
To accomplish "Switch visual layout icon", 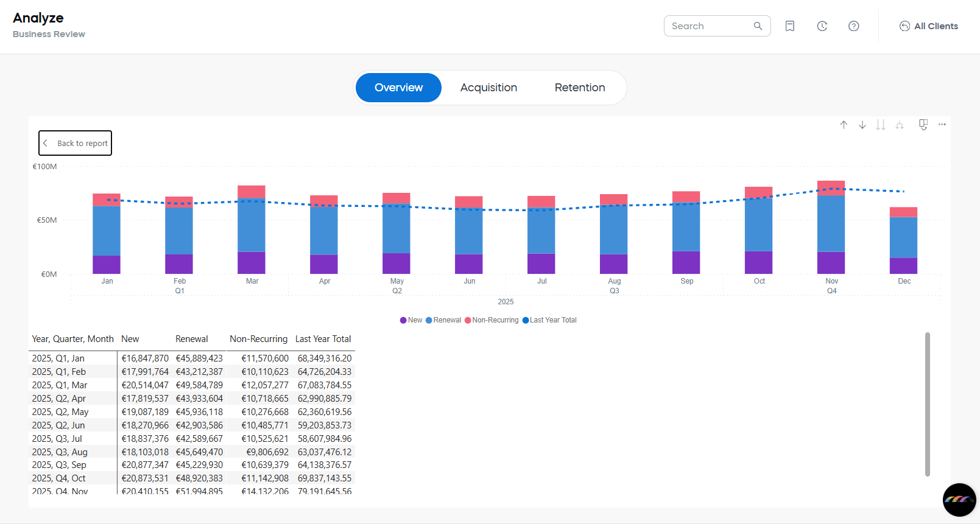I will tap(923, 125).
